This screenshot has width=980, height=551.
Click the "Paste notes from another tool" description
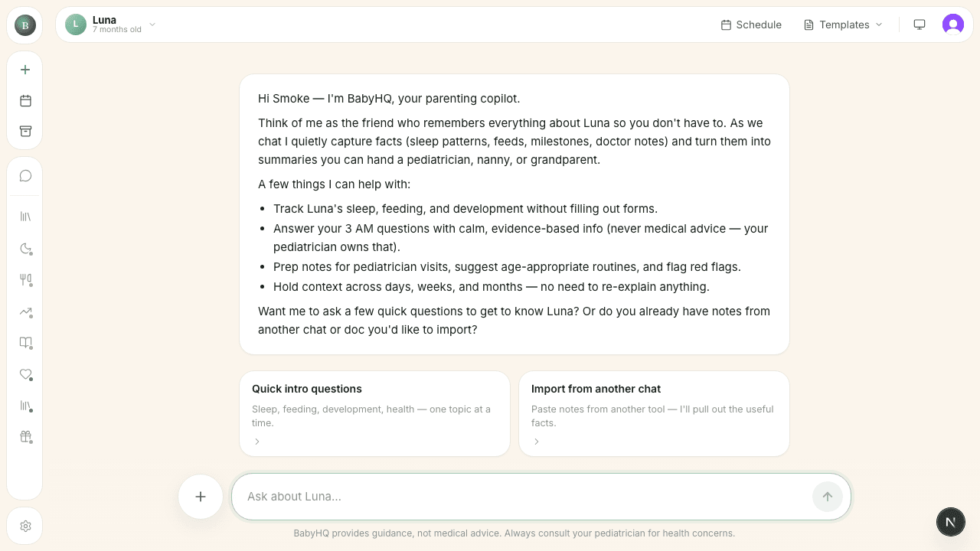(x=652, y=416)
